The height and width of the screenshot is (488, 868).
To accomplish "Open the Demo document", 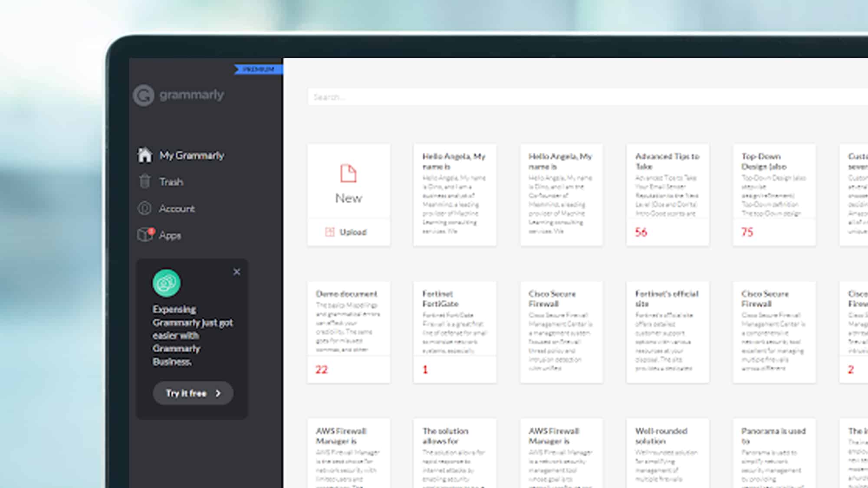I will [348, 332].
